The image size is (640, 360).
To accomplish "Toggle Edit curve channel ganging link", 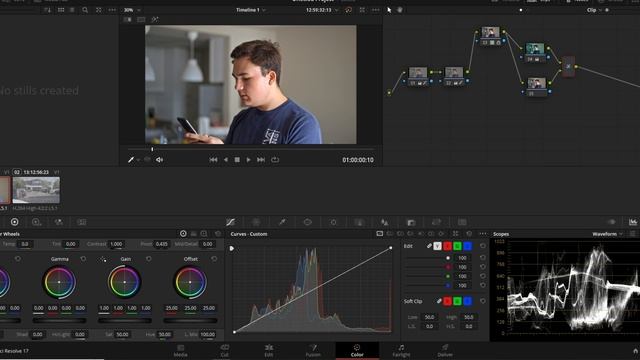I will coord(429,246).
